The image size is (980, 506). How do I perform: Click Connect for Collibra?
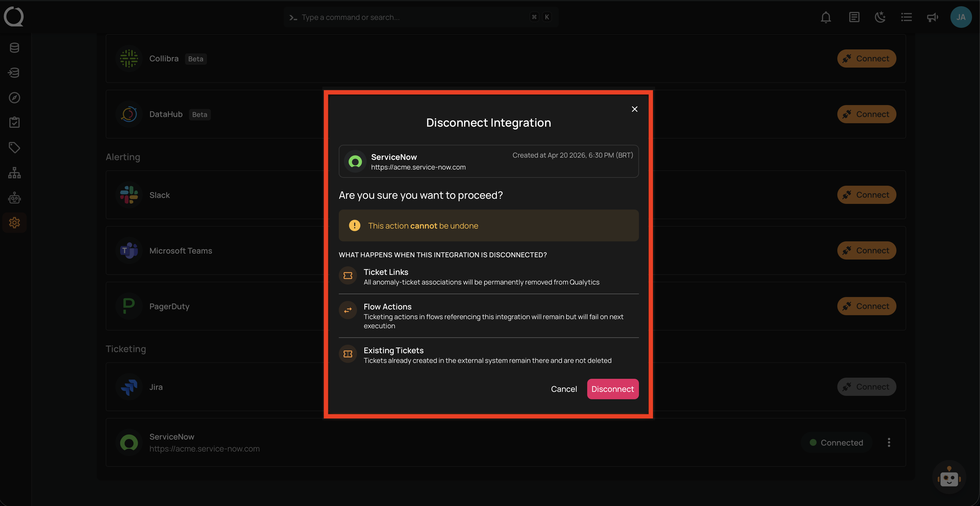point(867,58)
